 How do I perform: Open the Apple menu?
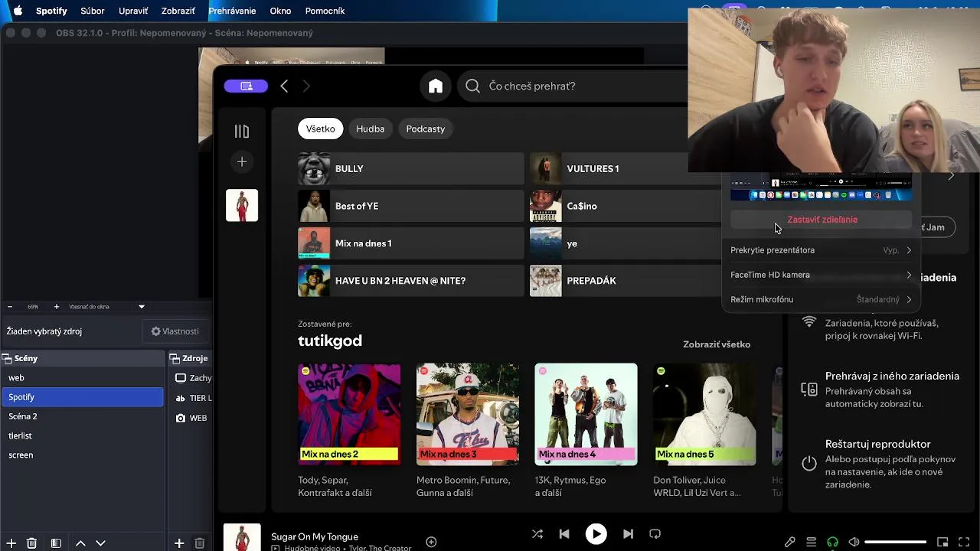[x=18, y=11]
